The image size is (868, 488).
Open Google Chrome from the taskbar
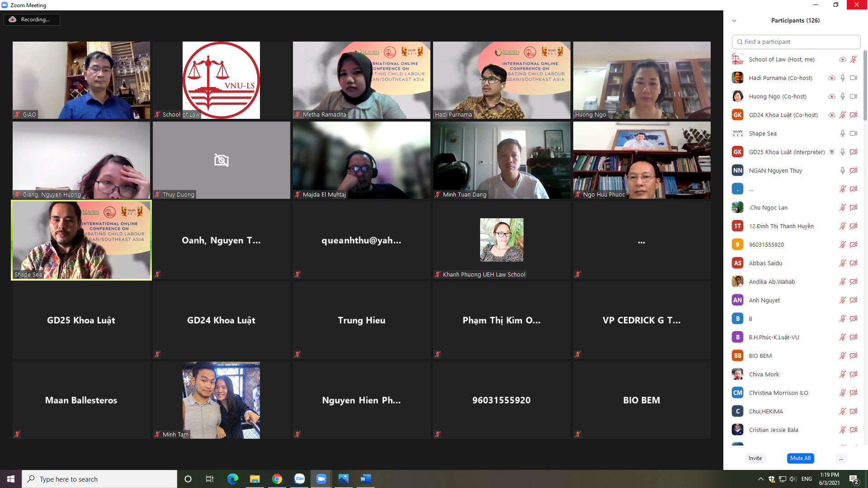coord(277,479)
